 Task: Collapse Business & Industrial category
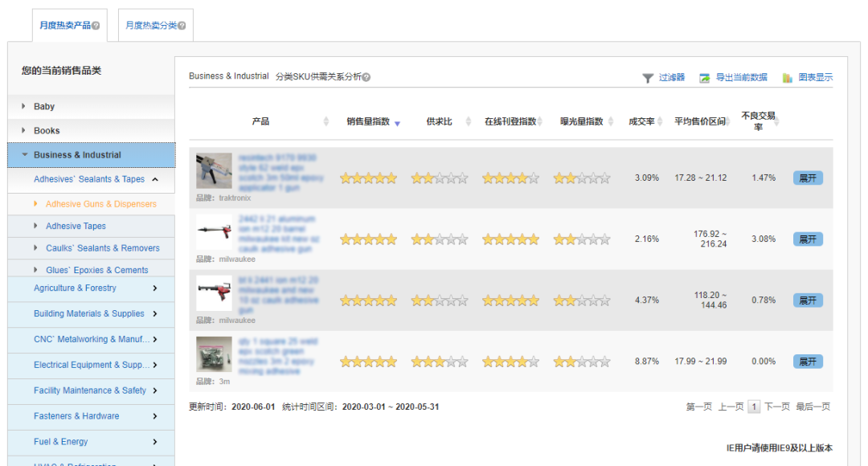[x=24, y=154]
